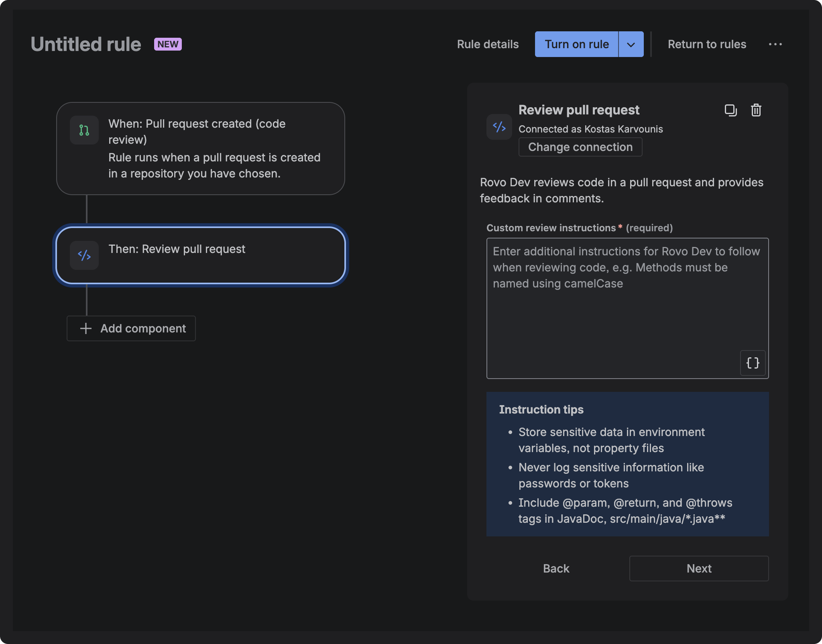Click Return to rules
Screen dimensions: 822x644
tap(707, 44)
